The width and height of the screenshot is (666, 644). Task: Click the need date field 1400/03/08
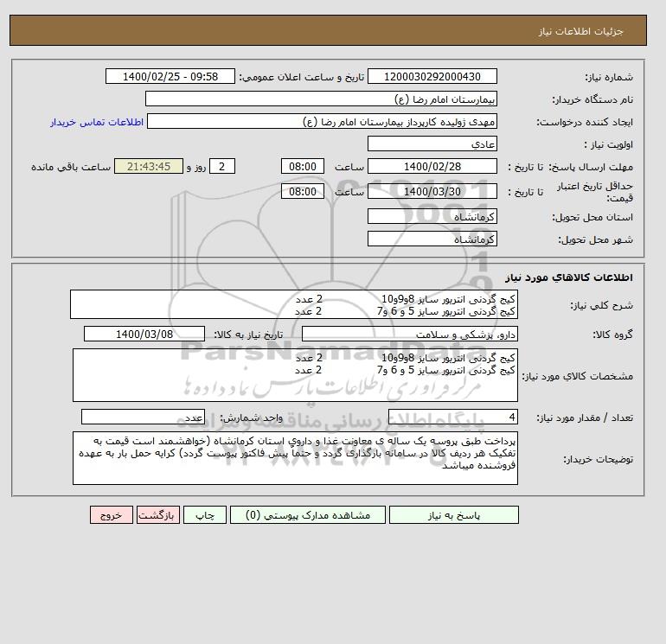click(144, 334)
